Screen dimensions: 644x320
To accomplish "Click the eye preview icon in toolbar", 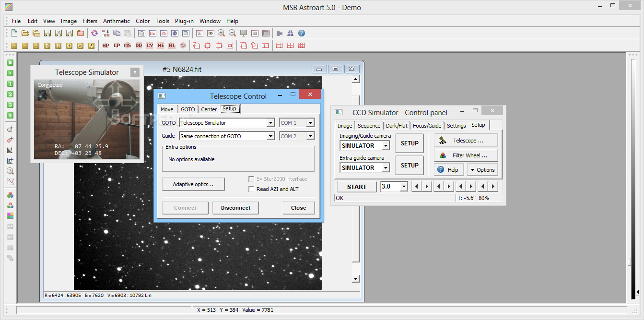I will pos(210,33).
